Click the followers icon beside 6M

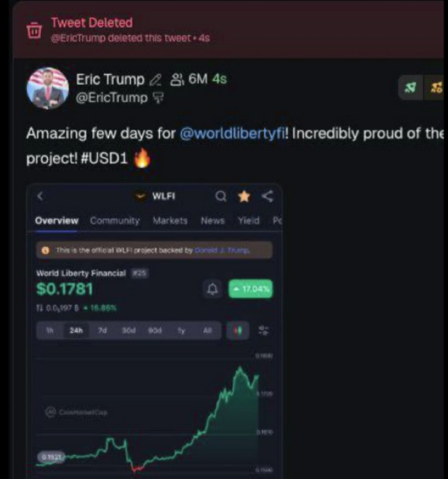click(x=177, y=80)
